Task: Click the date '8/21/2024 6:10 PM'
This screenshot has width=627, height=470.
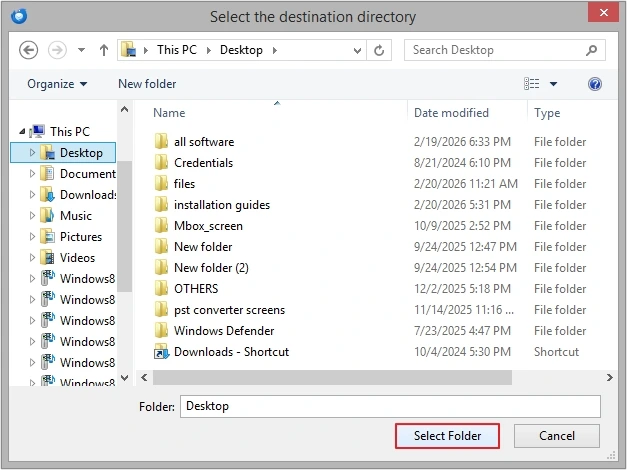Action: coord(462,163)
